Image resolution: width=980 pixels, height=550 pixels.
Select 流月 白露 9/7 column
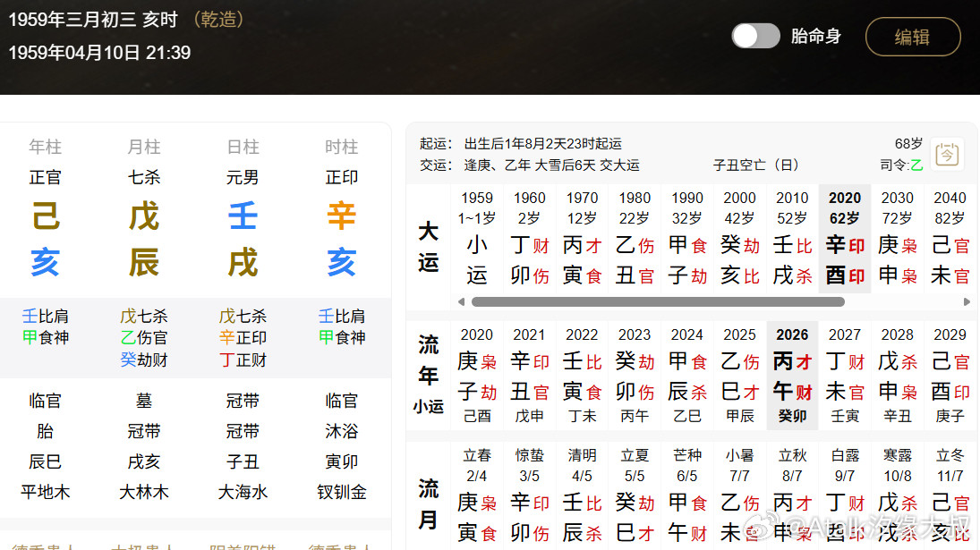(844, 495)
